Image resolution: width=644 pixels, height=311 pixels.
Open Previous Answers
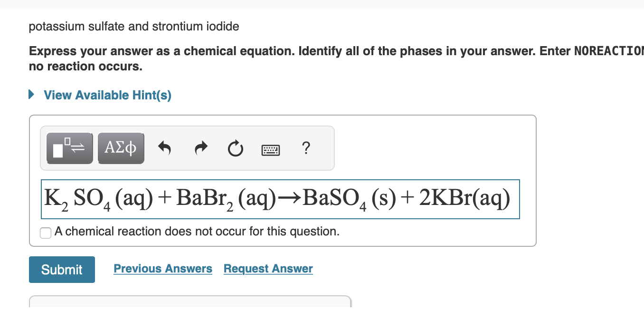tap(162, 269)
